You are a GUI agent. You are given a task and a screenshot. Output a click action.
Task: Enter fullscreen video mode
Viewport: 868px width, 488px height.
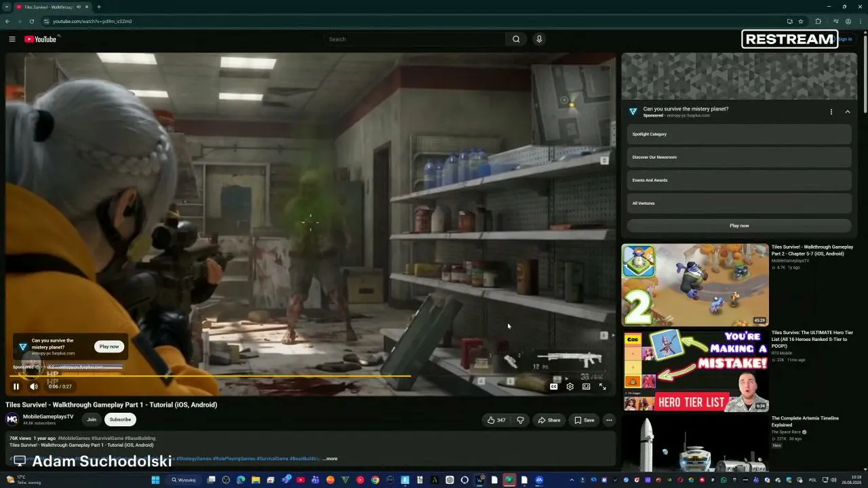click(x=602, y=386)
